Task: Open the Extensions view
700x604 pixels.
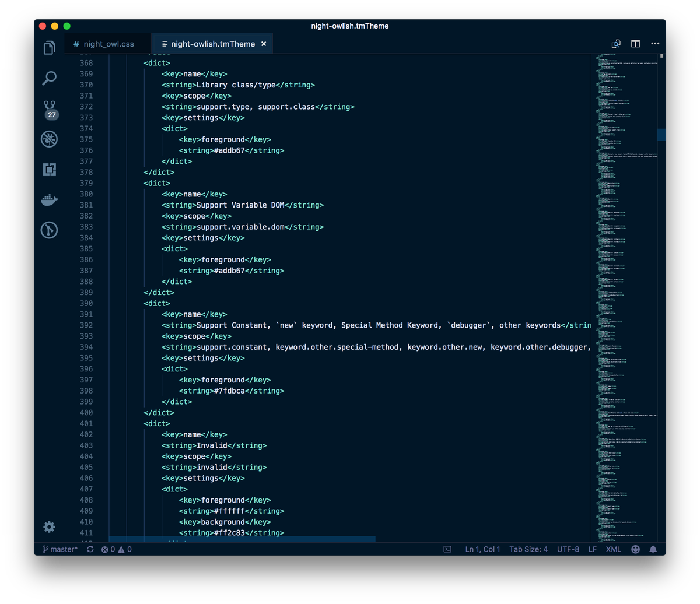Action: click(49, 169)
